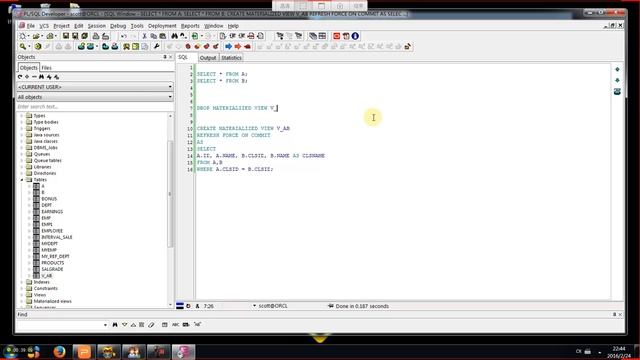Open the Debug menu
Image resolution: width=640 pixels, height=360 pixels.
pyautogui.click(x=118, y=26)
